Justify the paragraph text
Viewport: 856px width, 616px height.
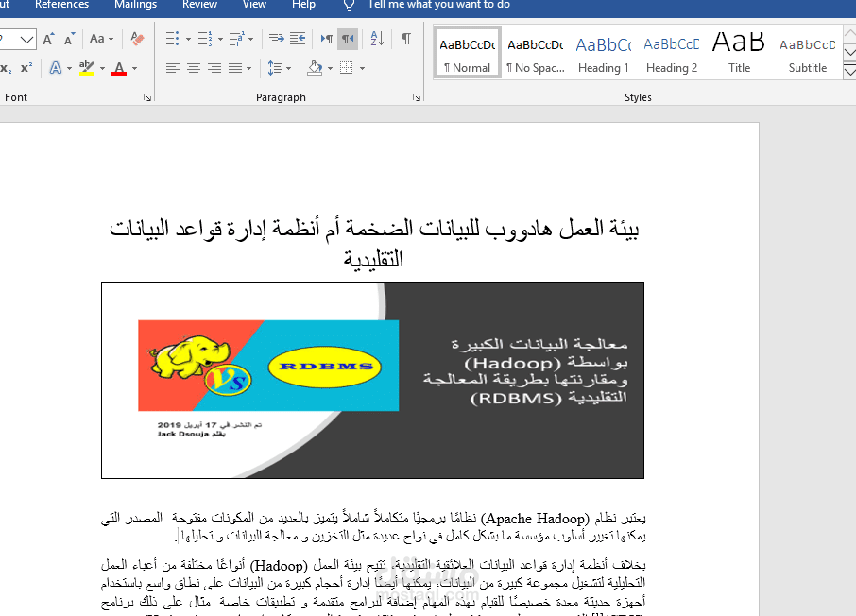point(235,68)
